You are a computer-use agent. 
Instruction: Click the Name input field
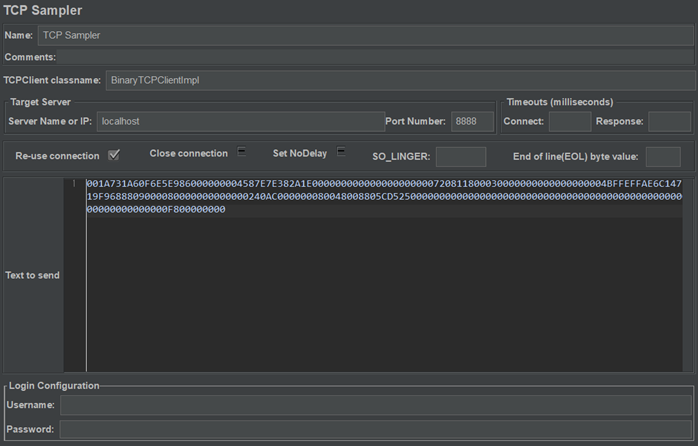(365, 35)
